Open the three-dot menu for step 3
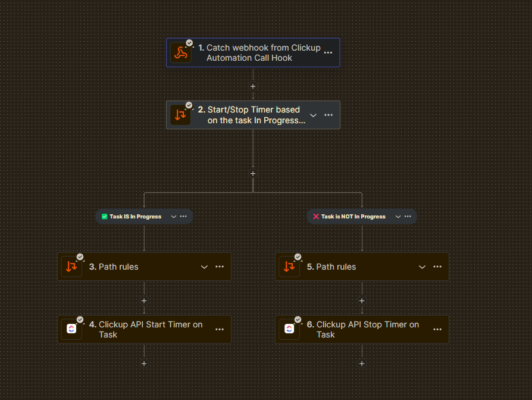 220,267
